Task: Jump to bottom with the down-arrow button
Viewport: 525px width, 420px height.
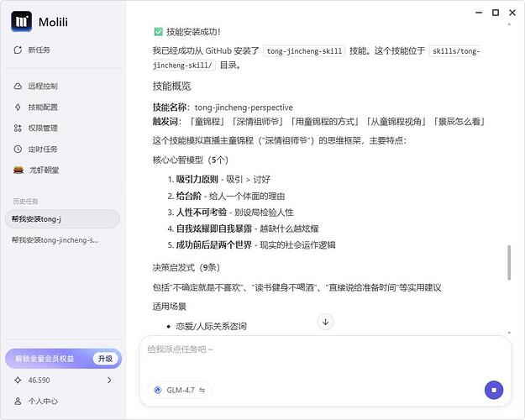Action: click(x=325, y=322)
